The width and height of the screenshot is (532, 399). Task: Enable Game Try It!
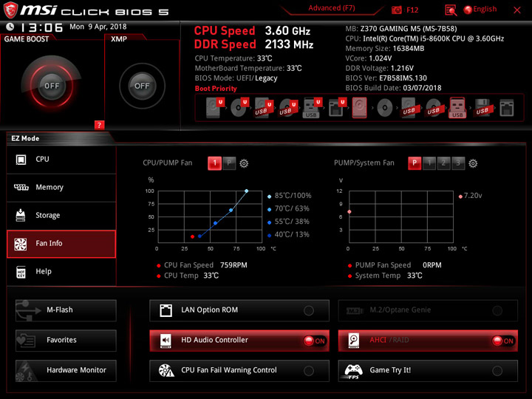[428, 370]
